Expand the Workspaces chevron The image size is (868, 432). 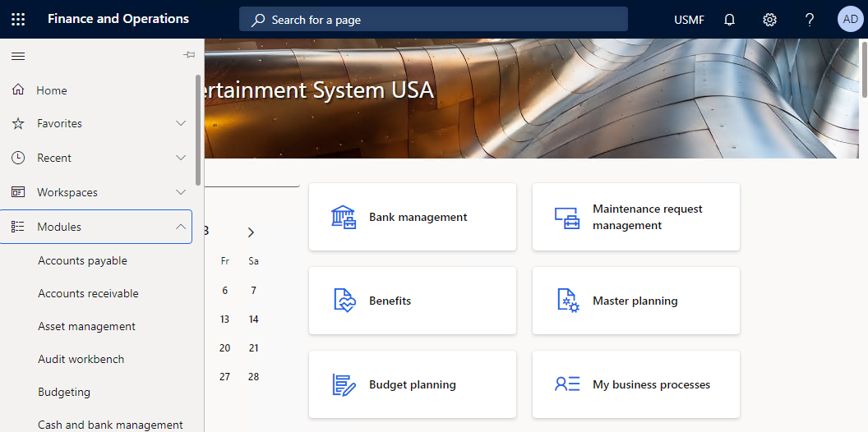pyautogui.click(x=181, y=192)
